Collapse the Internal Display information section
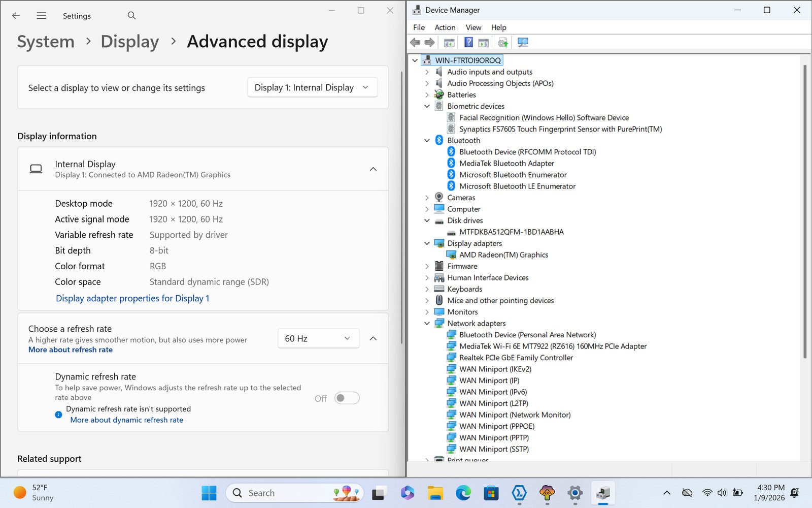 pyautogui.click(x=373, y=169)
